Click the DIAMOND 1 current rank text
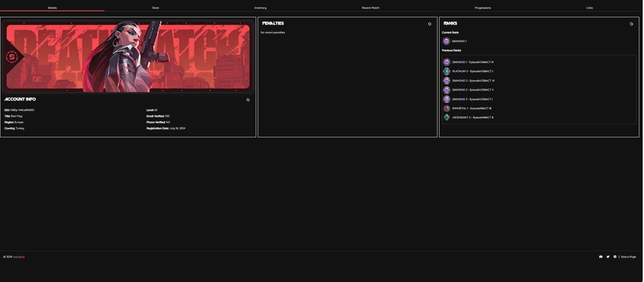 (459, 41)
